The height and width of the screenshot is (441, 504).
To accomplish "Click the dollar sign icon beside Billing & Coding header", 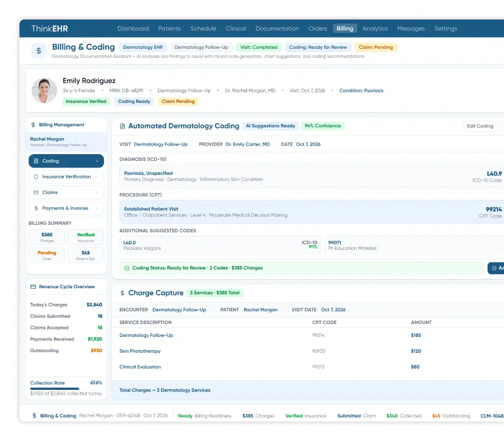I will click(x=38, y=51).
